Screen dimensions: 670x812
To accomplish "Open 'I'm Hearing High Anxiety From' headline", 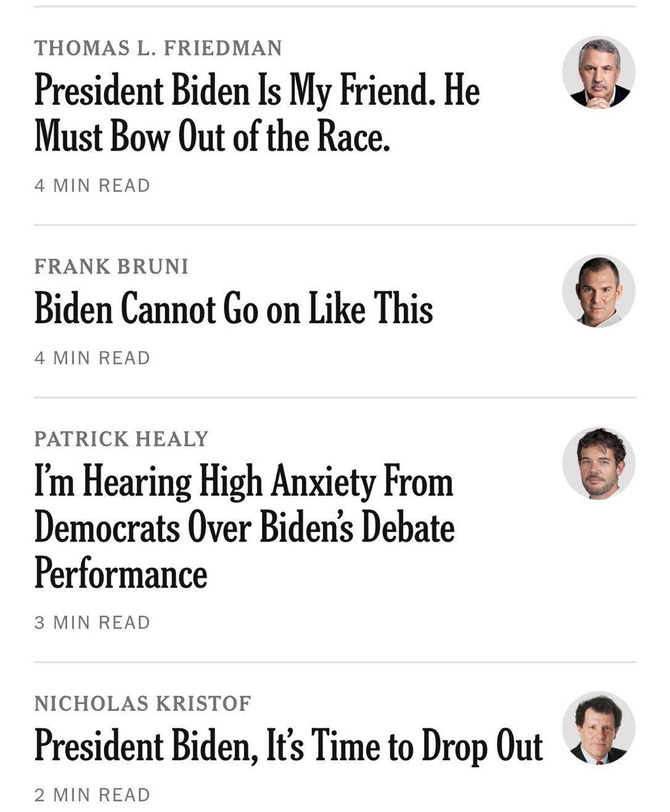I will click(243, 482).
